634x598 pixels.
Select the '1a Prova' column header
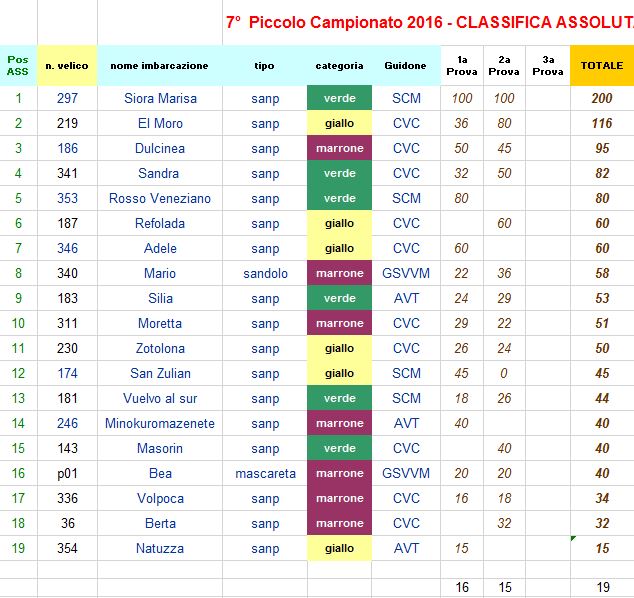462,66
